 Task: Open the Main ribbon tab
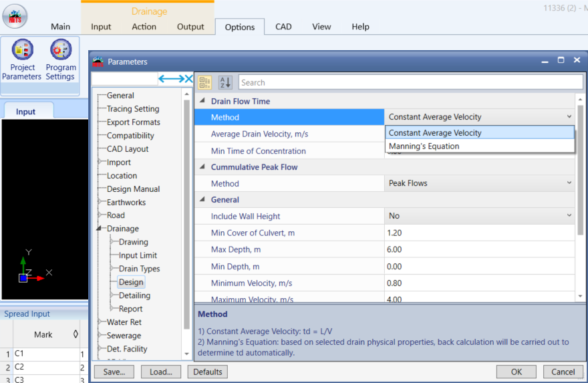(x=60, y=27)
